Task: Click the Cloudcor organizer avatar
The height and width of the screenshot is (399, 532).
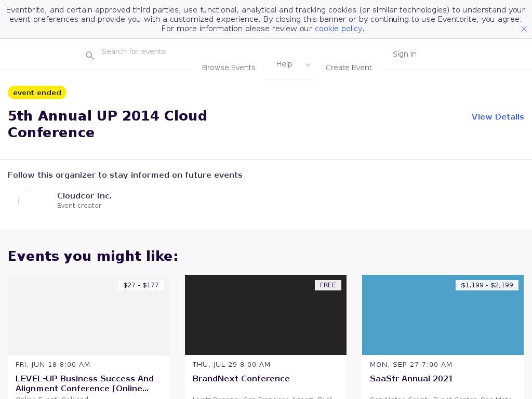Action: click(x=29, y=201)
